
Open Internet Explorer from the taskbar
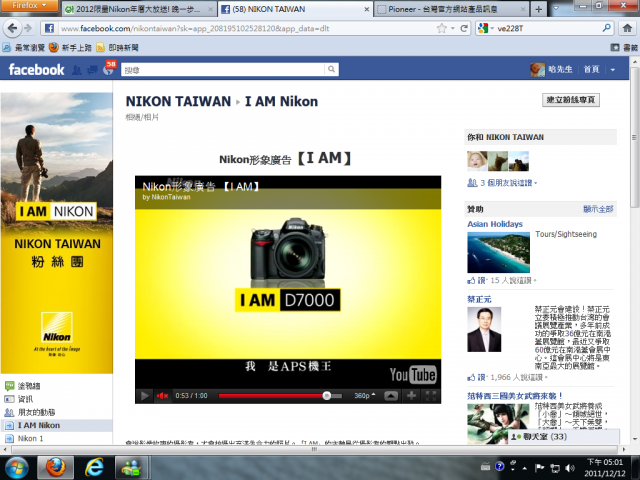click(x=94, y=467)
